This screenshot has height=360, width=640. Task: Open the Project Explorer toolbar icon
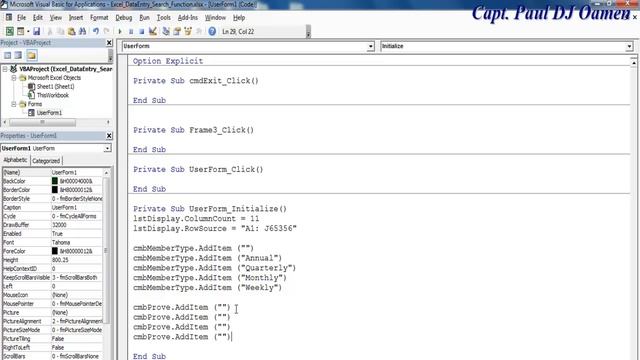166,31
